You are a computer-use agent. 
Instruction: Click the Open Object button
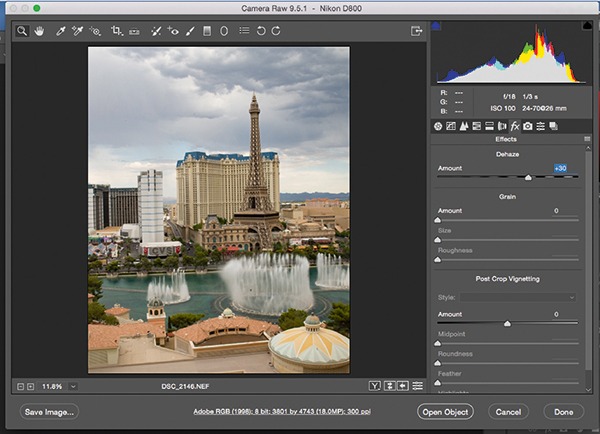445,412
